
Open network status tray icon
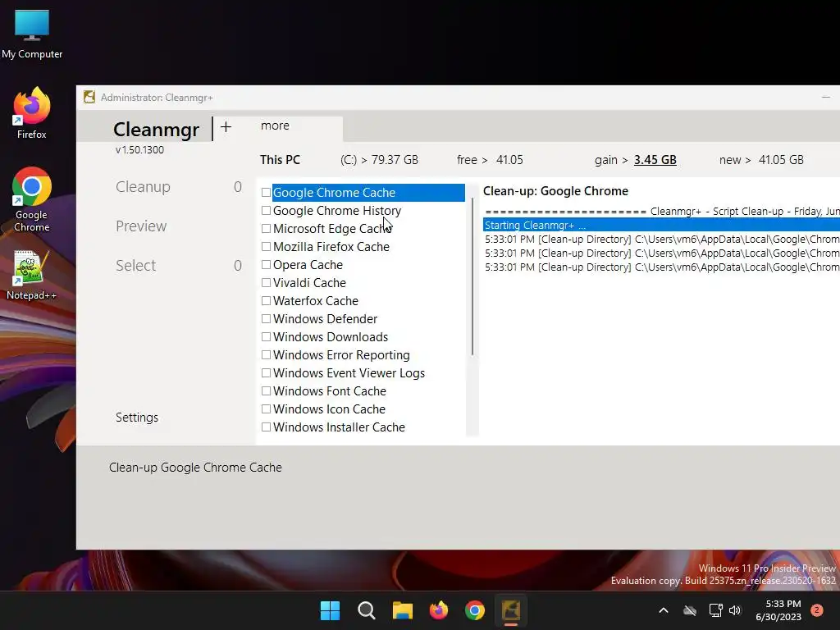tap(715, 610)
